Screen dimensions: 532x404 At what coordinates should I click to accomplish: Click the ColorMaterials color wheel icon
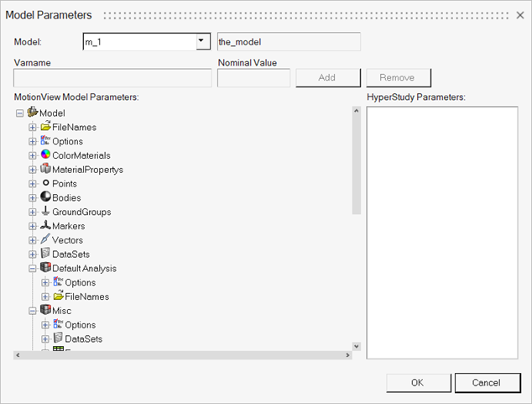point(45,155)
